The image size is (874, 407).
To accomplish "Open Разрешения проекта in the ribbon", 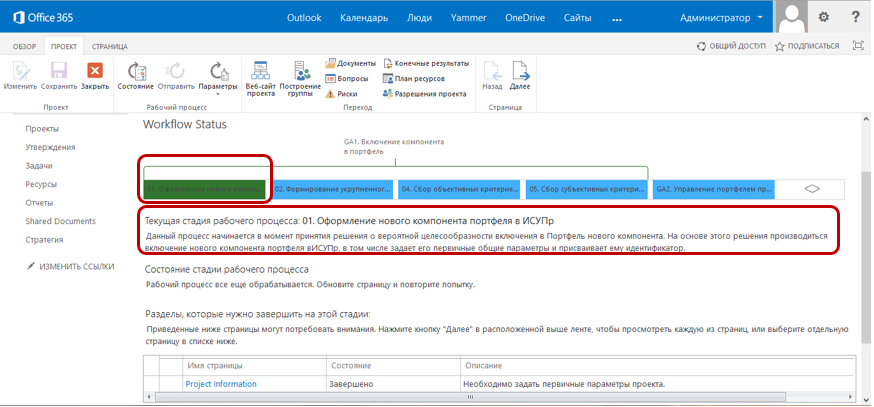I will pyautogui.click(x=425, y=94).
